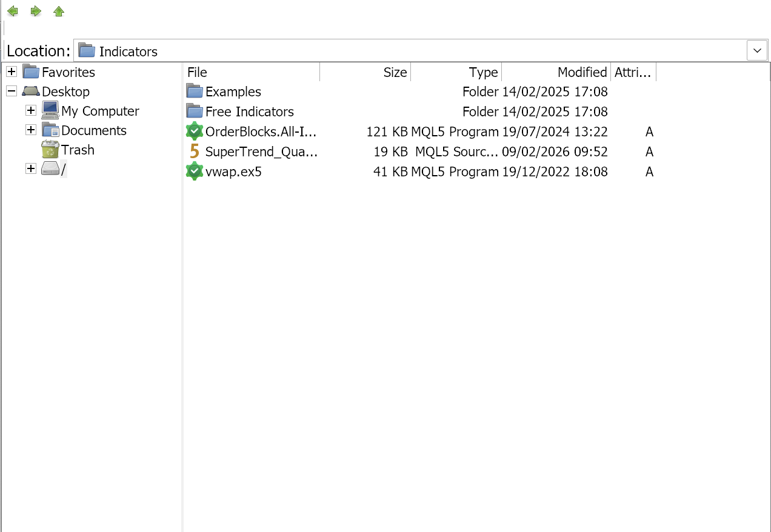Expand the root drive node
The width and height of the screenshot is (771, 532).
click(31, 169)
